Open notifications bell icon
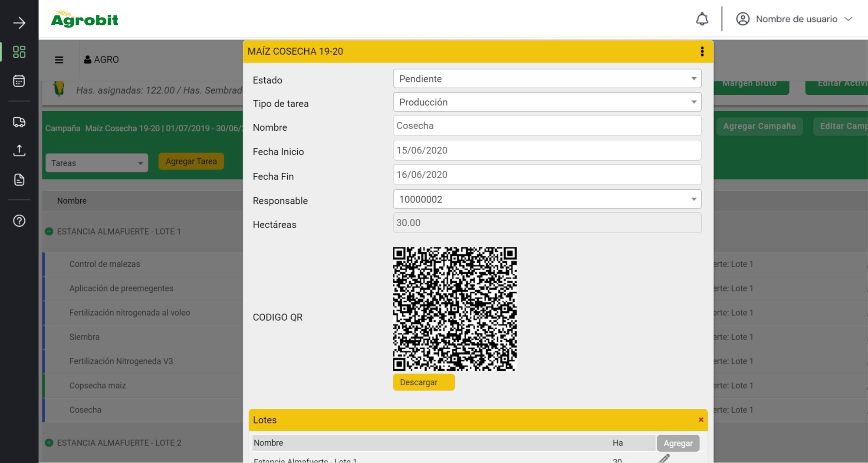The height and width of the screenshot is (463, 868). point(702,19)
